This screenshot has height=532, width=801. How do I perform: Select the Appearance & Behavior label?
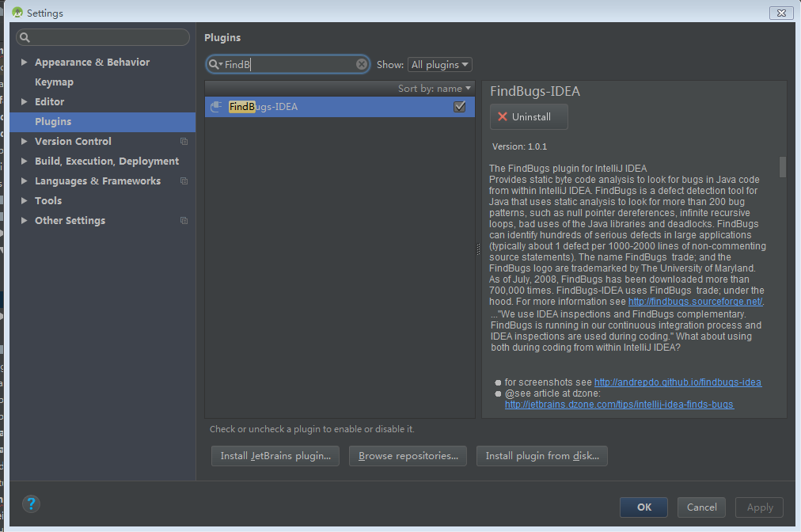coord(92,62)
